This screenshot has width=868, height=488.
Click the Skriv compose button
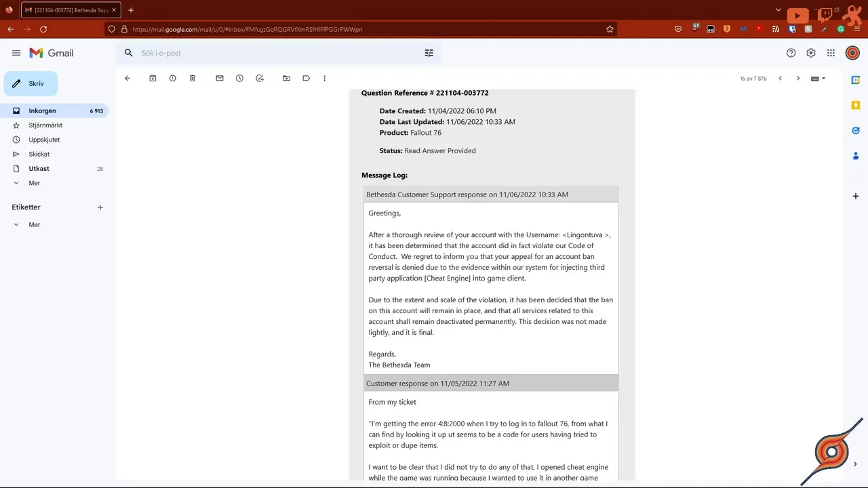point(31,83)
